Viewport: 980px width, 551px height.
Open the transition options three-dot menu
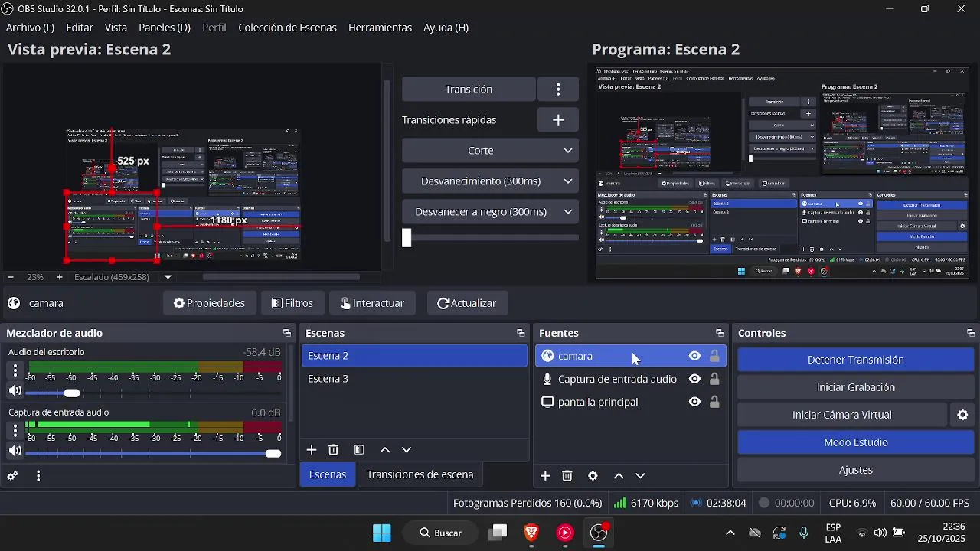point(558,90)
